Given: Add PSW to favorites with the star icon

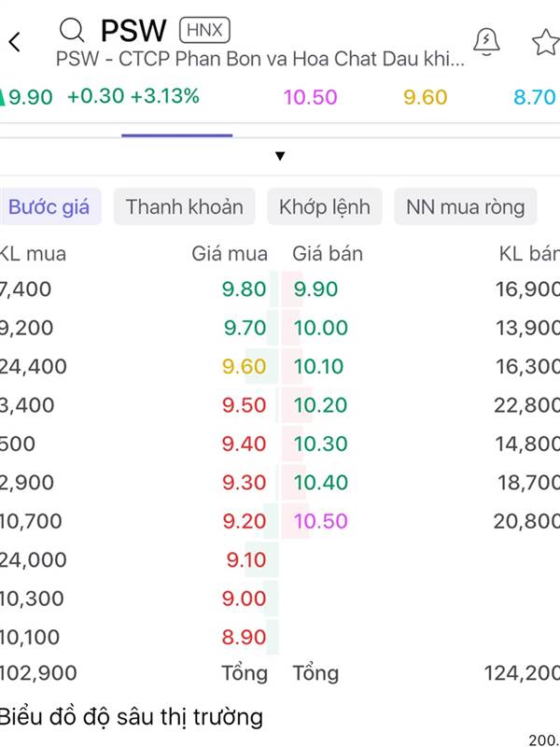Looking at the screenshot, I should 546,42.
